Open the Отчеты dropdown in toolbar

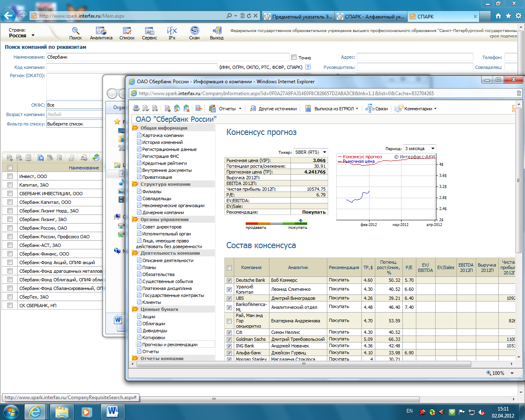click(225, 108)
